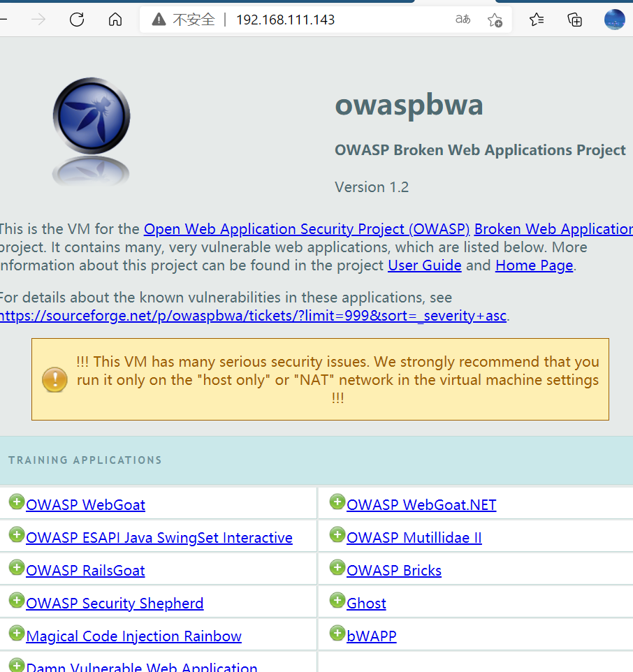Open the Magical Code Injection Rainbow link
This screenshot has height=672, width=633.
tap(133, 636)
